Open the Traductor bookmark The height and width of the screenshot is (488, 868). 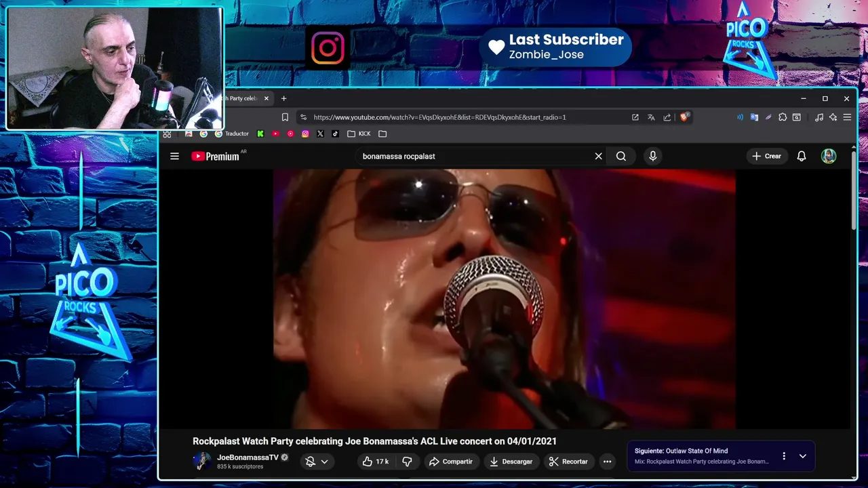[232, 134]
